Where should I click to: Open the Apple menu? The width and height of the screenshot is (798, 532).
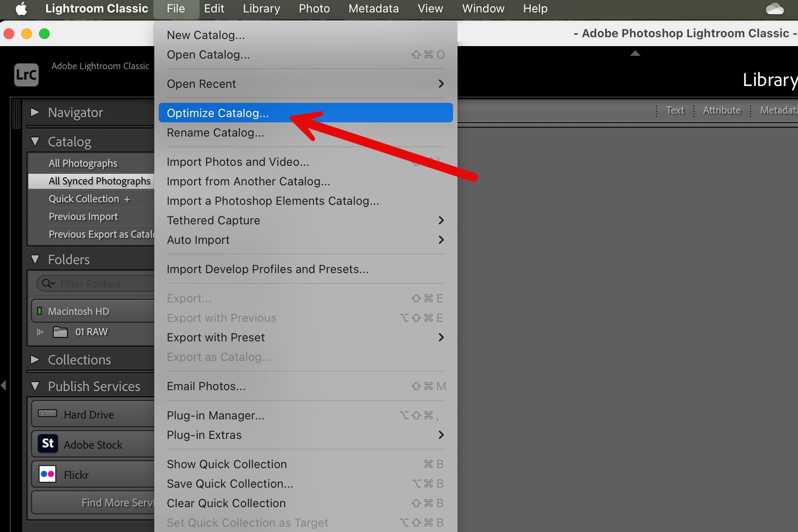(21, 8)
